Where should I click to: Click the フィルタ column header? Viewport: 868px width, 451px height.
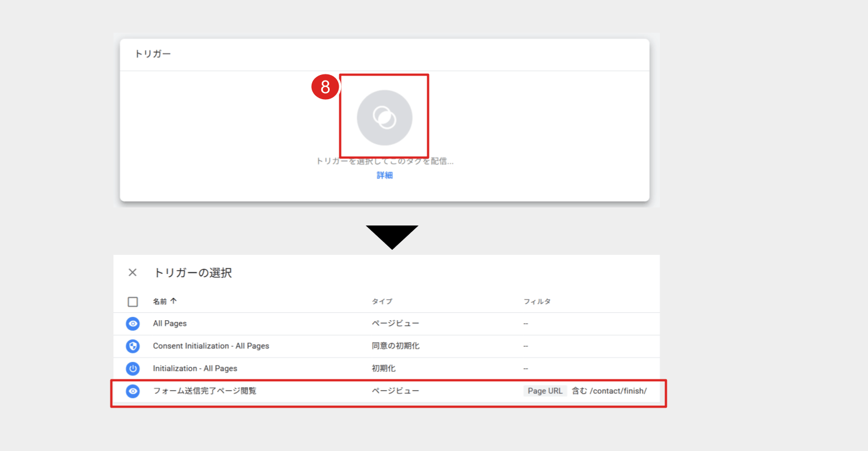[537, 302]
